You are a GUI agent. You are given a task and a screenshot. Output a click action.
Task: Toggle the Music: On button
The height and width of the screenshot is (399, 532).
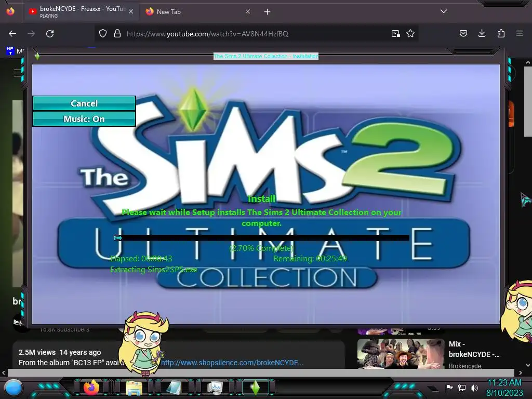point(84,119)
